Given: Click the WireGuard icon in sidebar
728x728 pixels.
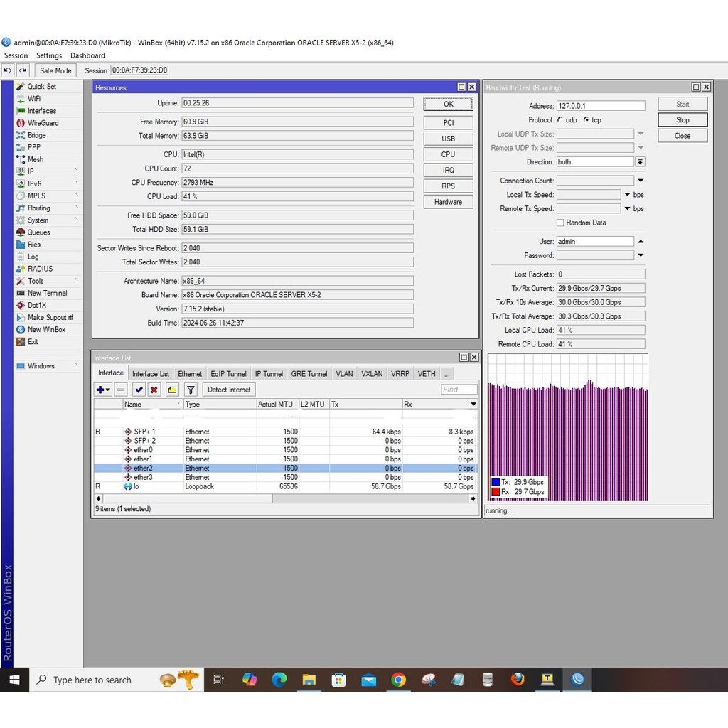Looking at the screenshot, I should tap(21, 123).
